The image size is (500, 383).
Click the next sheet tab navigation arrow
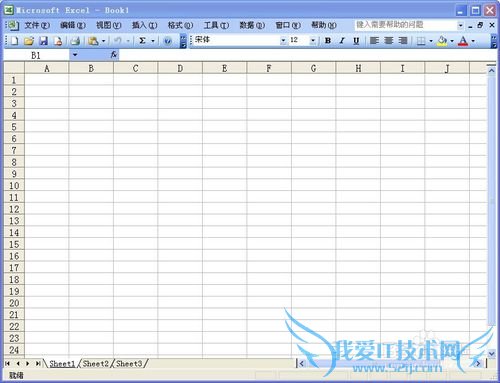pos(28,363)
